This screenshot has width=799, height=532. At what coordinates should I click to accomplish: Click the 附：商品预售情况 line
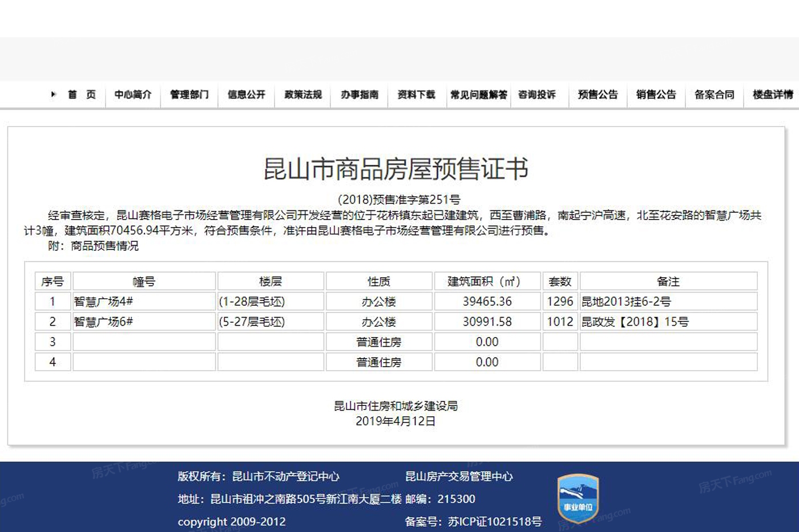[93, 246]
